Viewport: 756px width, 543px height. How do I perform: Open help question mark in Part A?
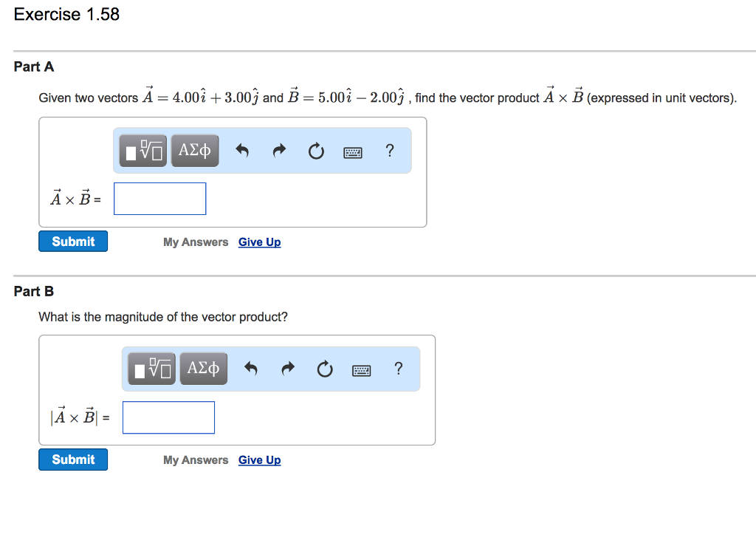point(390,151)
